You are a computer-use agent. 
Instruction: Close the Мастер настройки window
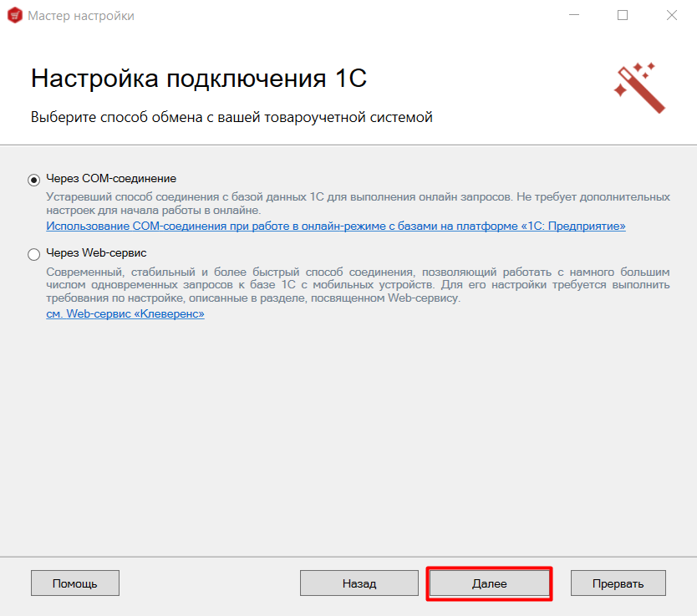(672, 15)
